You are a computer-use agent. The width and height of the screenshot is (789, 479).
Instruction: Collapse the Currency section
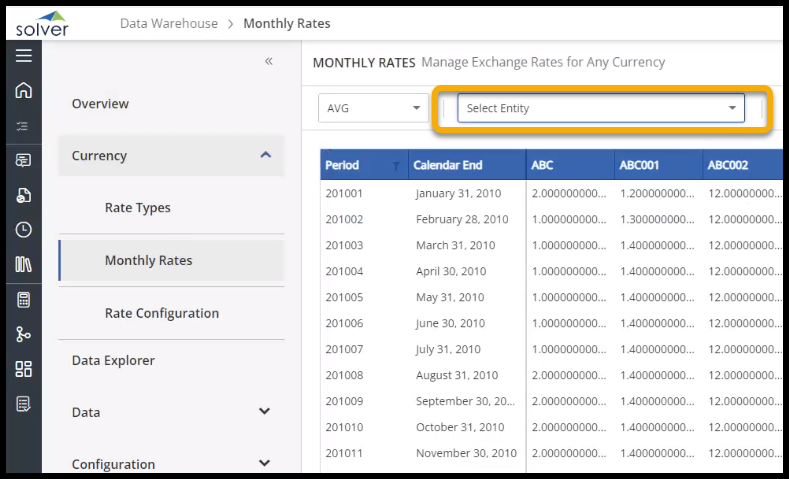point(264,155)
